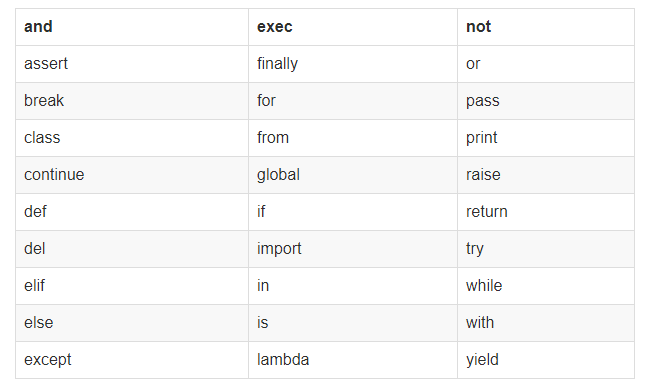Screen dimensions: 648x382
Task: Click the 'lambda' keyword cell
Action: (353, 360)
